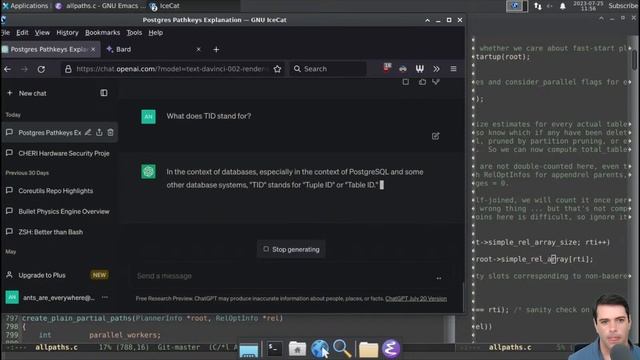Share the Postgres Pathkeys chat
The width and height of the screenshot is (640, 360).
tap(99, 132)
